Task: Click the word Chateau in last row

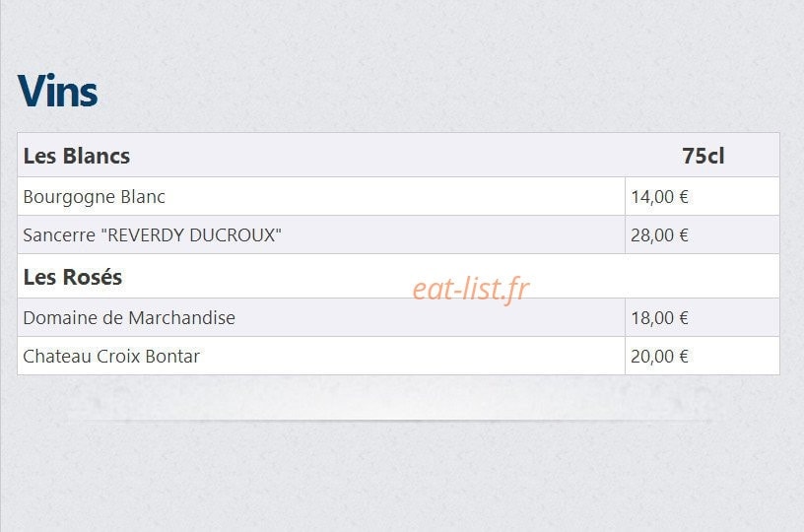Action: point(57,357)
